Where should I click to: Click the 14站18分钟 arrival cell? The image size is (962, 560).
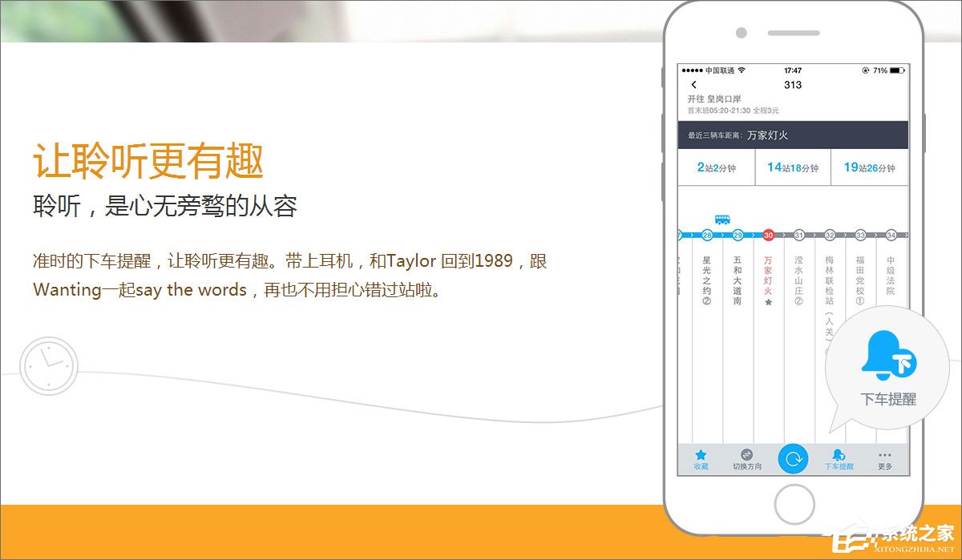coord(793,167)
